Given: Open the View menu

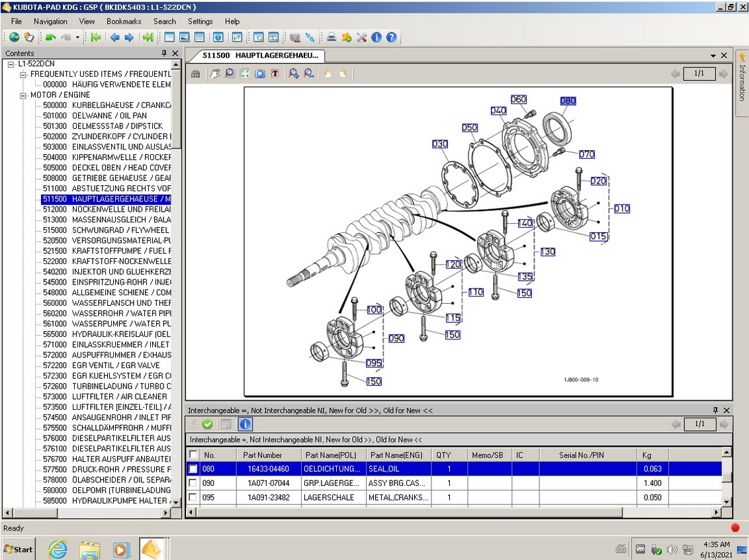Looking at the screenshot, I should (87, 21).
